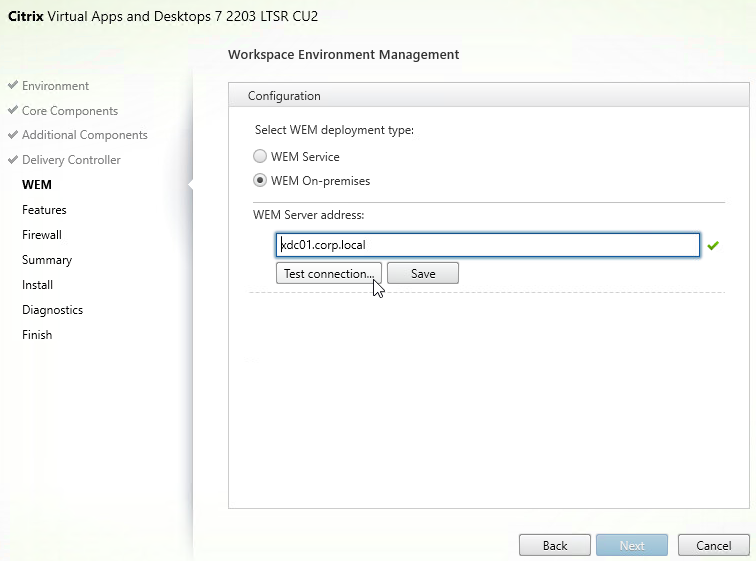Open the Additional Components step
Viewport: 756px width, 561px height.
[85, 135]
